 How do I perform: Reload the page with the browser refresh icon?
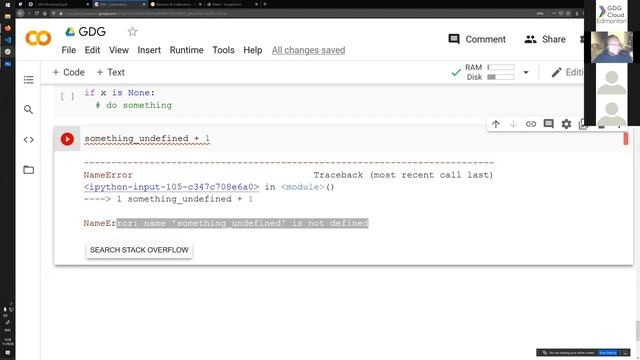pyautogui.click(x=37, y=13)
